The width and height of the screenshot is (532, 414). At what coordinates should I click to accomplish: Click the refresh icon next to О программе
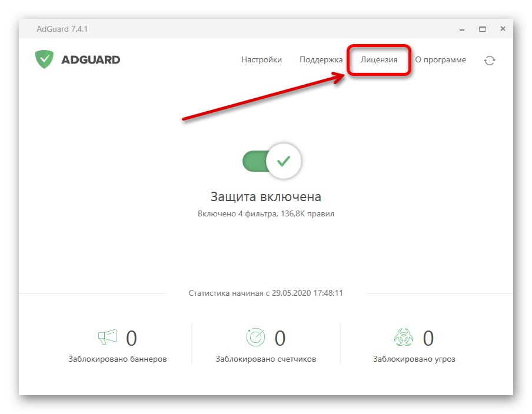(490, 59)
